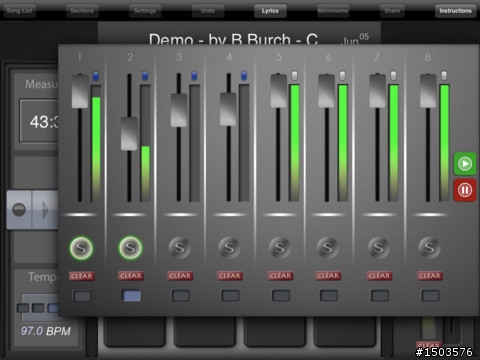Open the Metronome options
Image resolution: width=480 pixels, height=360 pixels.
coord(333,11)
